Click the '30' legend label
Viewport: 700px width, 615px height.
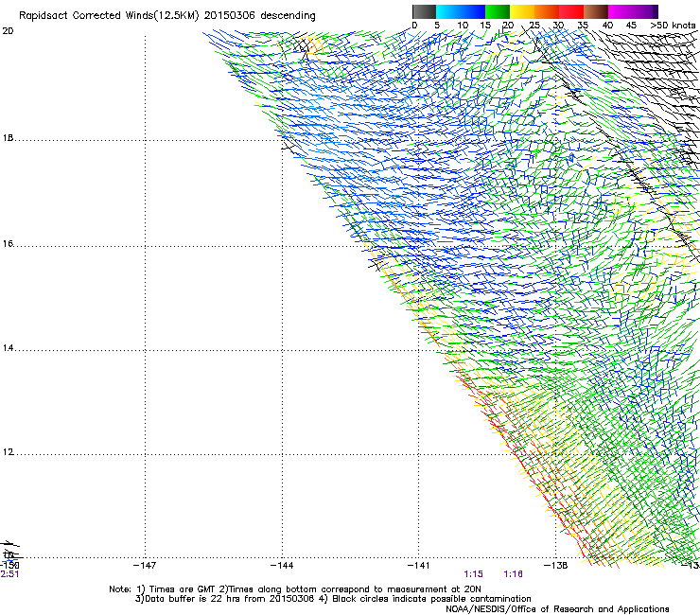pyautogui.click(x=558, y=26)
